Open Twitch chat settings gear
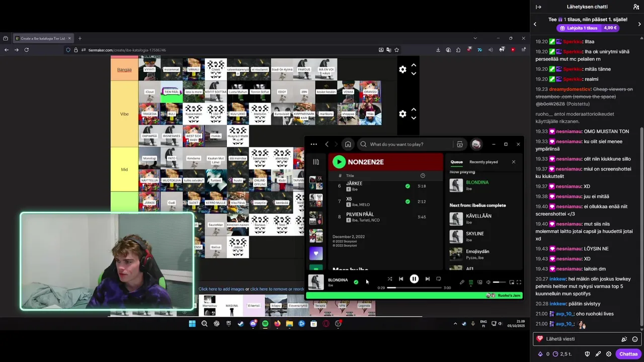This screenshot has height=362, width=644. pos(609,354)
